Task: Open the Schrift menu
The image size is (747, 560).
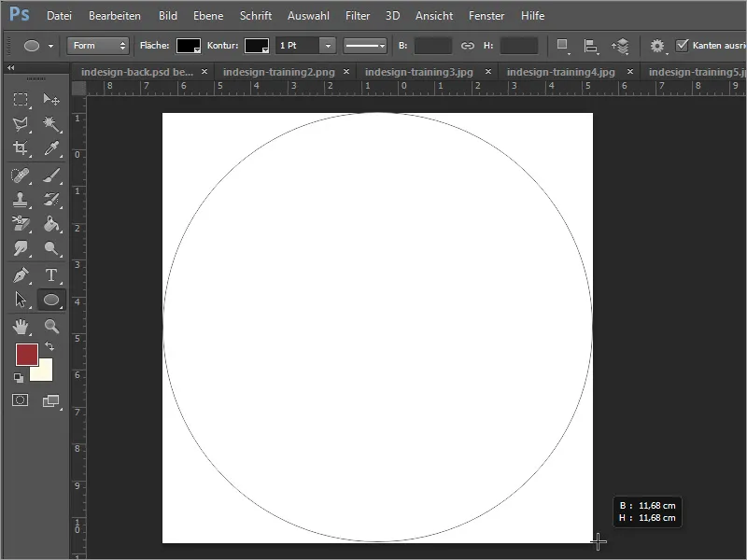Action: click(256, 16)
